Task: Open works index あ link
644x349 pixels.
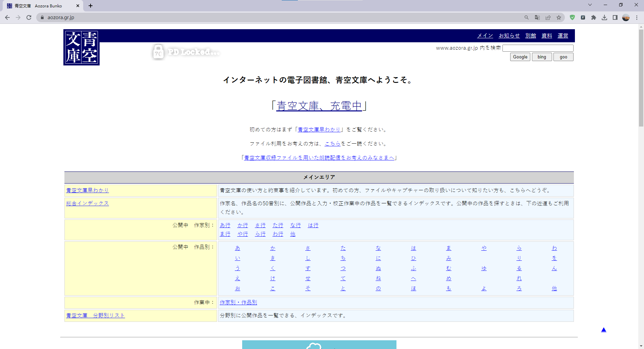Action: 237,248
